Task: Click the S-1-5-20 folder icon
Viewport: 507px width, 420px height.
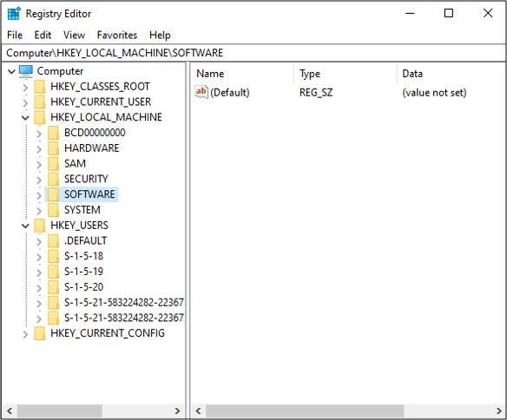Action: point(53,287)
